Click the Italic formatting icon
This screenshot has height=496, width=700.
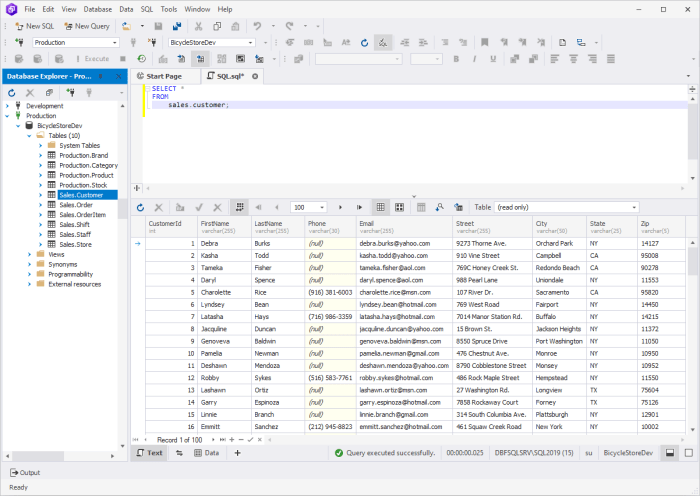click(x=474, y=58)
